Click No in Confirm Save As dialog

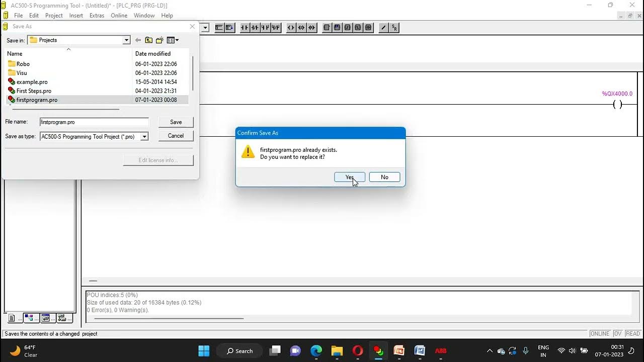coord(384,177)
